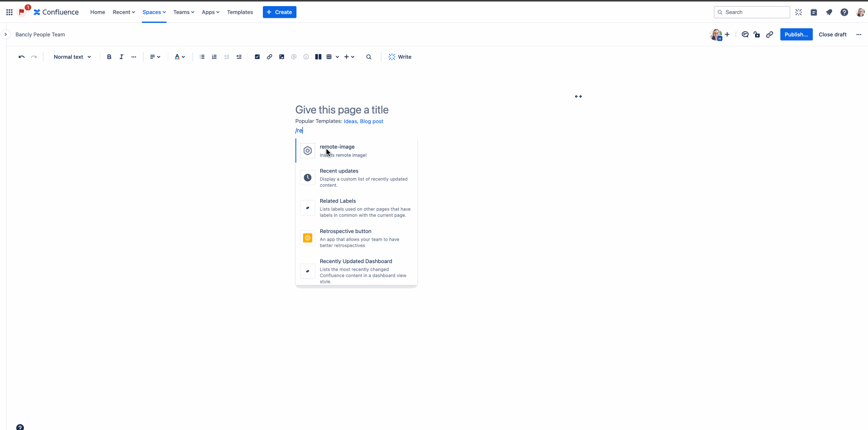Insert an action item checkbox
This screenshot has height=430, width=868.
tap(257, 57)
